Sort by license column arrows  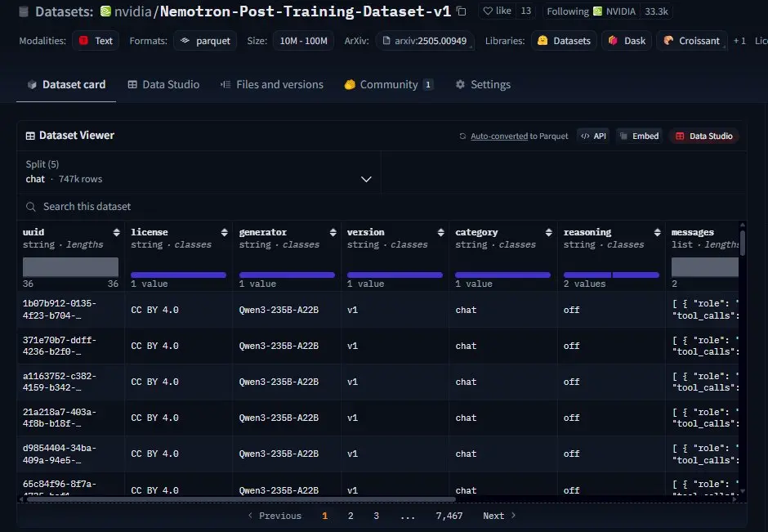point(225,232)
